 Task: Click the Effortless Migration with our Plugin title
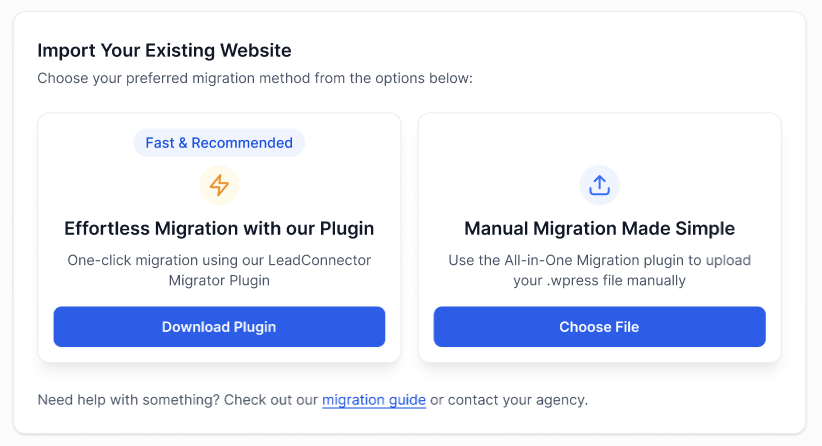point(219,229)
